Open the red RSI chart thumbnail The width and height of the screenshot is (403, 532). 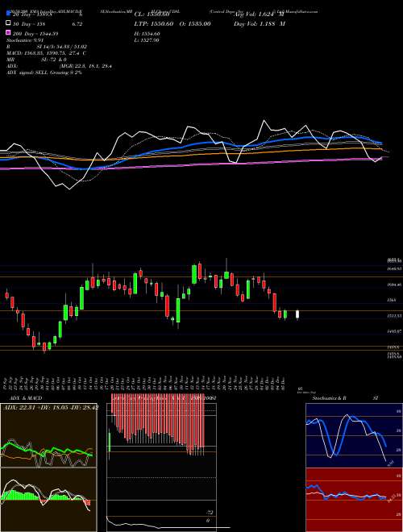[354, 500]
